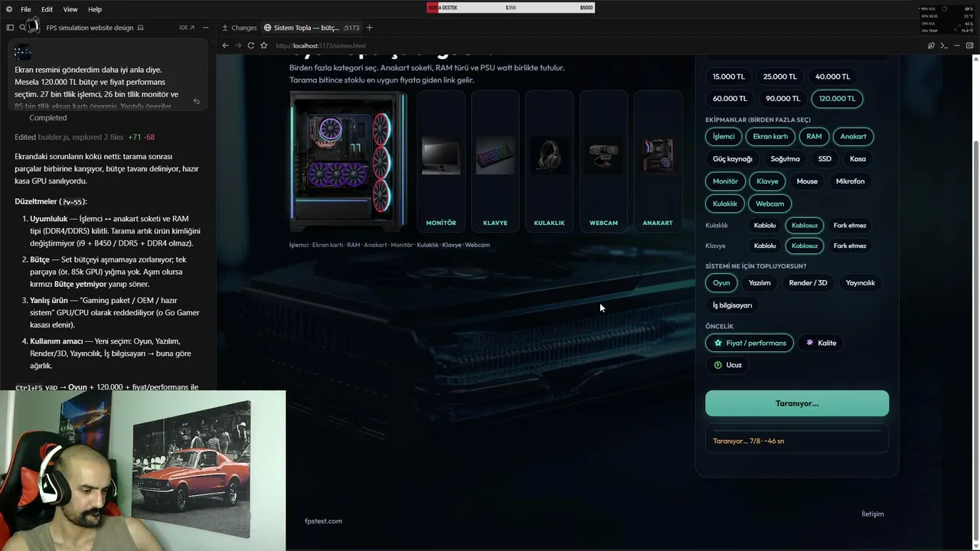Select 15.000 TL budget

(729, 77)
